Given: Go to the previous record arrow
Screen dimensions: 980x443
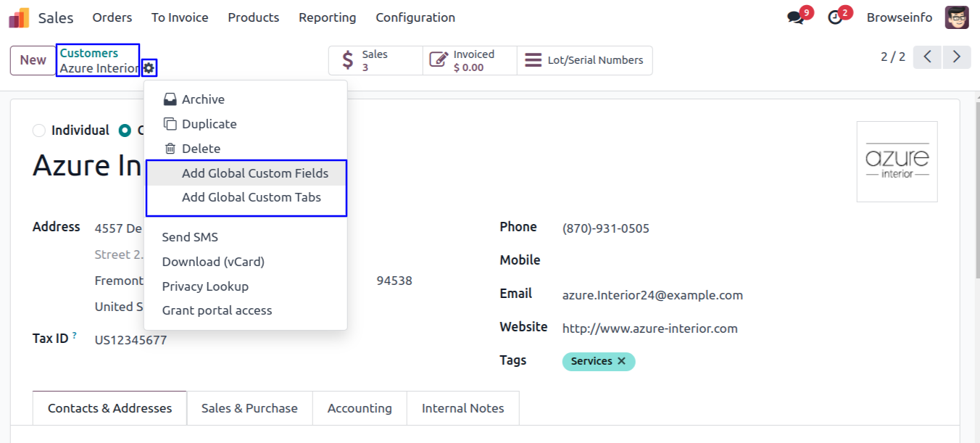Looking at the screenshot, I should coord(927,57).
